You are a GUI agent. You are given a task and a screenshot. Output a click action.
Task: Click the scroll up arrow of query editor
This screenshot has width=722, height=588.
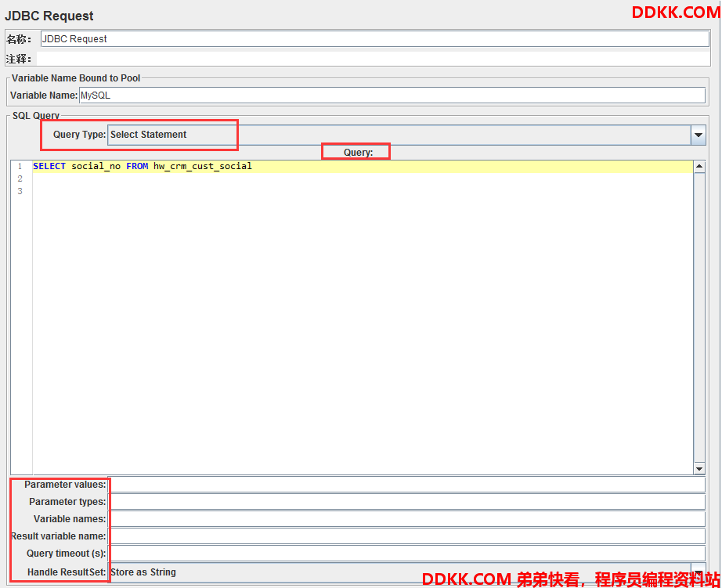click(699, 166)
